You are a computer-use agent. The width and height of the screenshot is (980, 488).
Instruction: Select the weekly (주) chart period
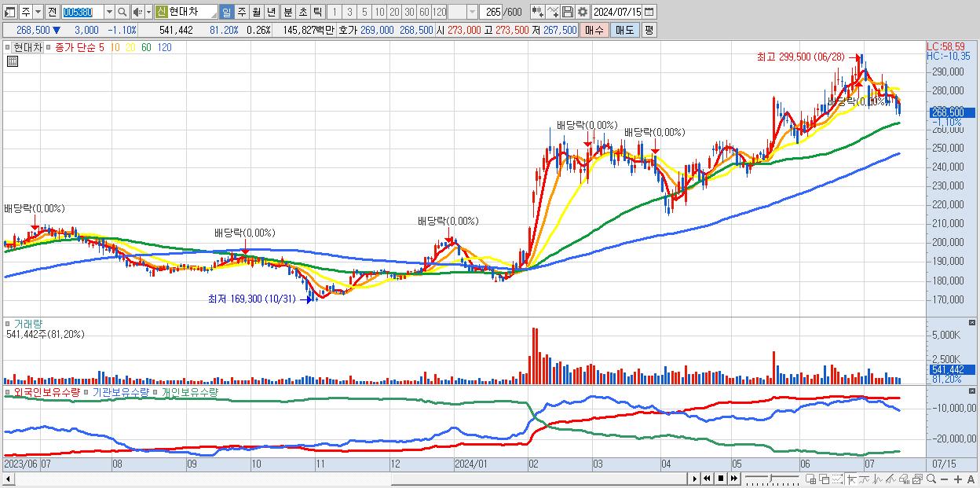241,12
